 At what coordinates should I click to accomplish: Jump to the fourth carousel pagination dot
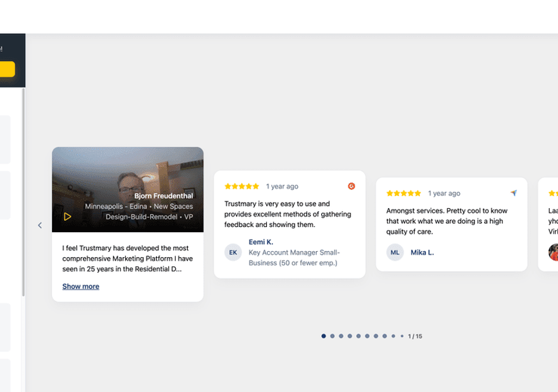click(x=350, y=335)
